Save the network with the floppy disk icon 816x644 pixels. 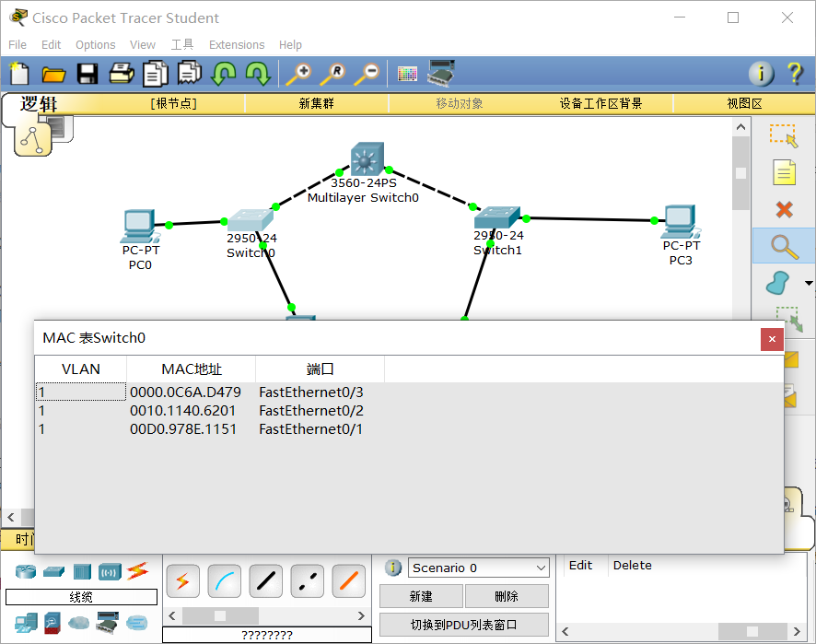[87, 74]
